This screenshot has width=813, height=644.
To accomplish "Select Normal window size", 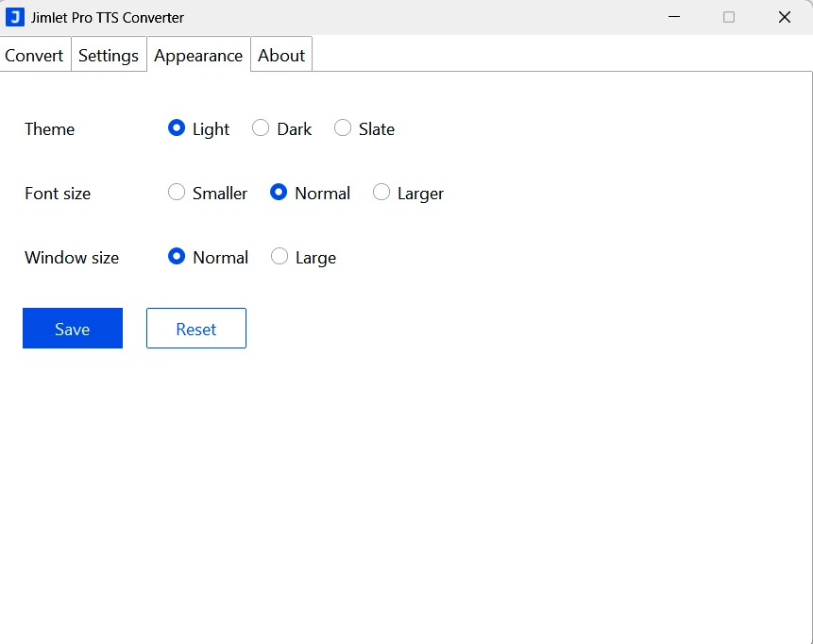I will click(x=177, y=257).
